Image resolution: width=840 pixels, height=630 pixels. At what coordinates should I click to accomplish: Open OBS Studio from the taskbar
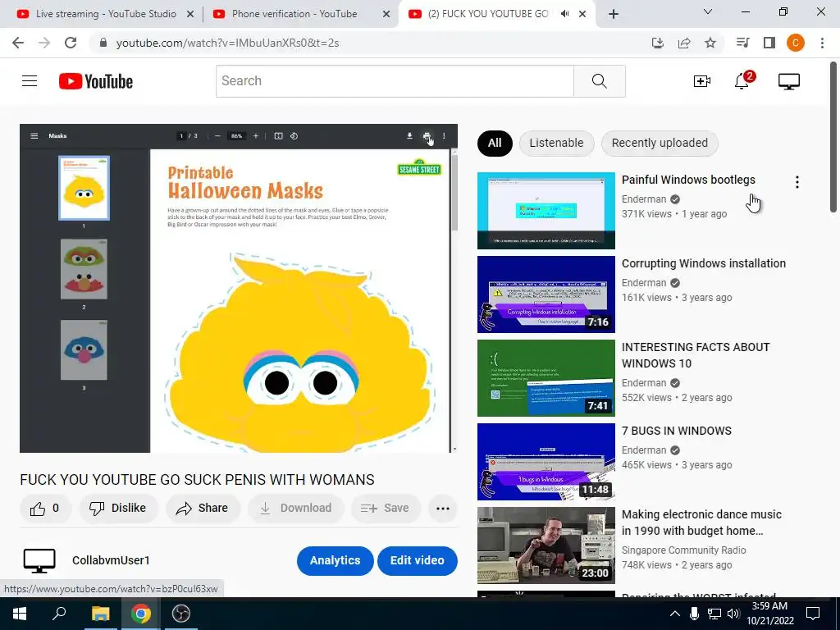[x=181, y=614]
